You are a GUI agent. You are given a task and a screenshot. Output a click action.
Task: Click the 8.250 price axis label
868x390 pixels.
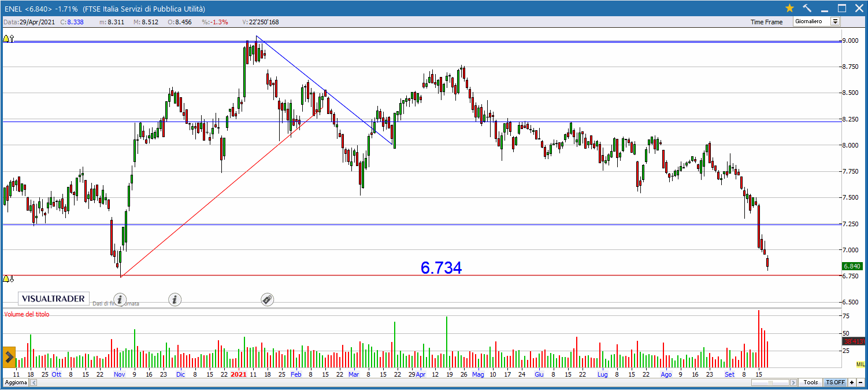tap(850, 119)
